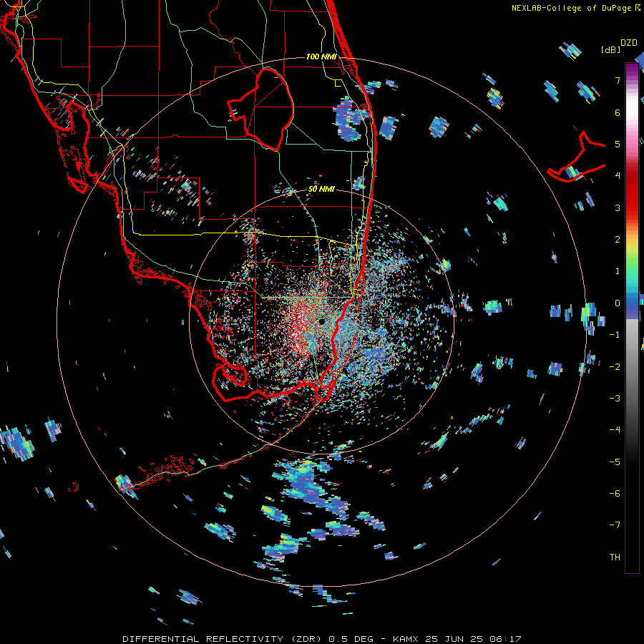
Task: Click the '100 NMI' range ring label
Action: pyautogui.click(x=321, y=57)
